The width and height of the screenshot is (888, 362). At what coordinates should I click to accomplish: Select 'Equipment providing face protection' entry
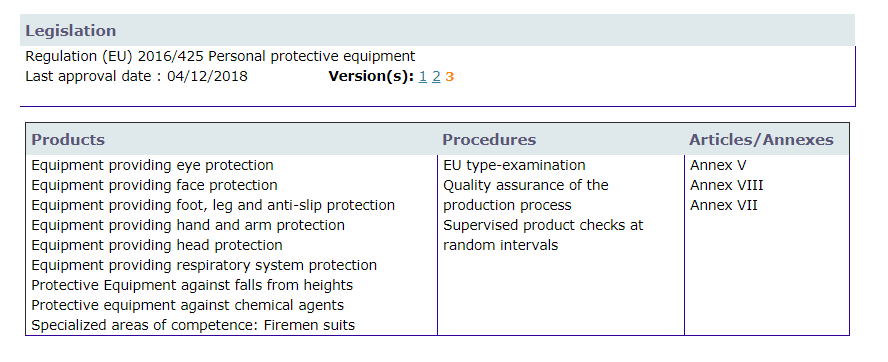[154, 185]
